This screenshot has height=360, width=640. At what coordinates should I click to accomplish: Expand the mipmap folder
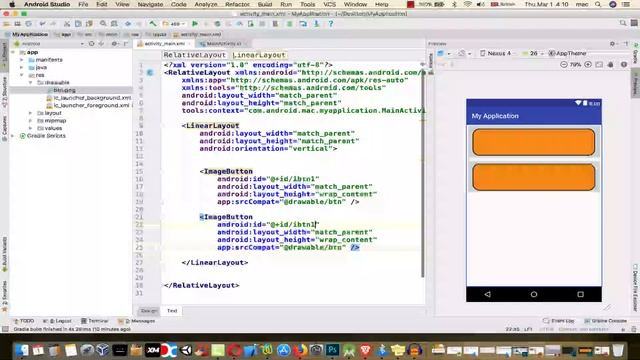pyautogui.click(x=30, y=121)
